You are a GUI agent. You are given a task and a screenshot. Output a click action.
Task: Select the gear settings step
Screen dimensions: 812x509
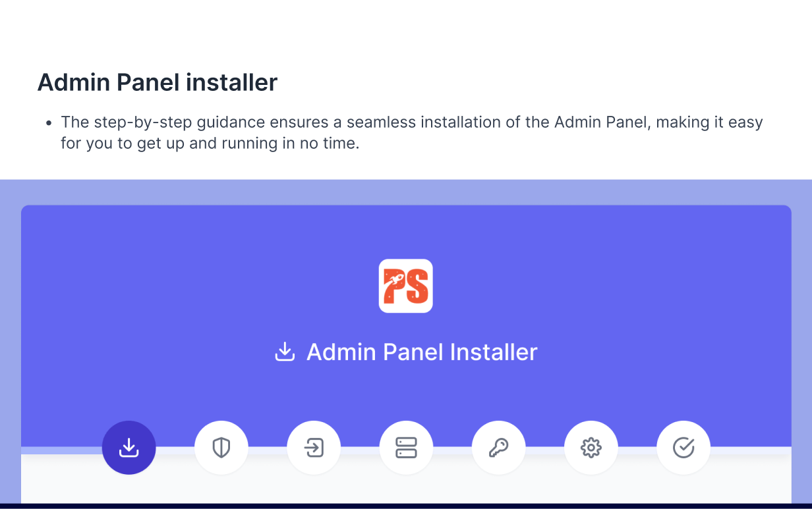(591, 448)
